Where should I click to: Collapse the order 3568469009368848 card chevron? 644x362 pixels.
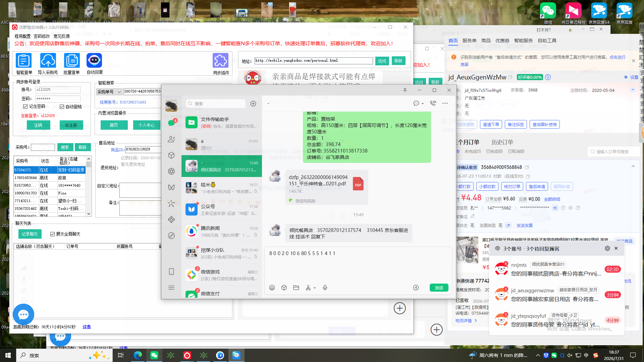633,166
